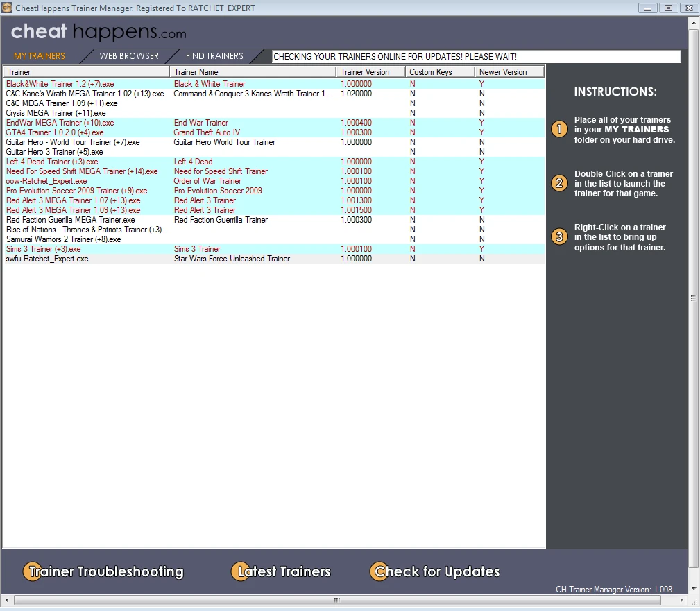
Task: Click the horizontal scrollbar right arrow
Action: point(681,600)
